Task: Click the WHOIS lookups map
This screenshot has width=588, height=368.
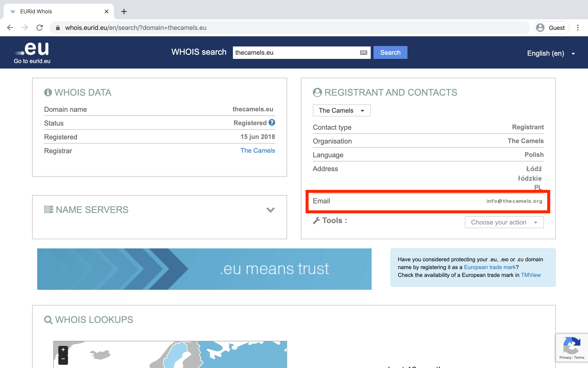Action: tap(170, 354)
